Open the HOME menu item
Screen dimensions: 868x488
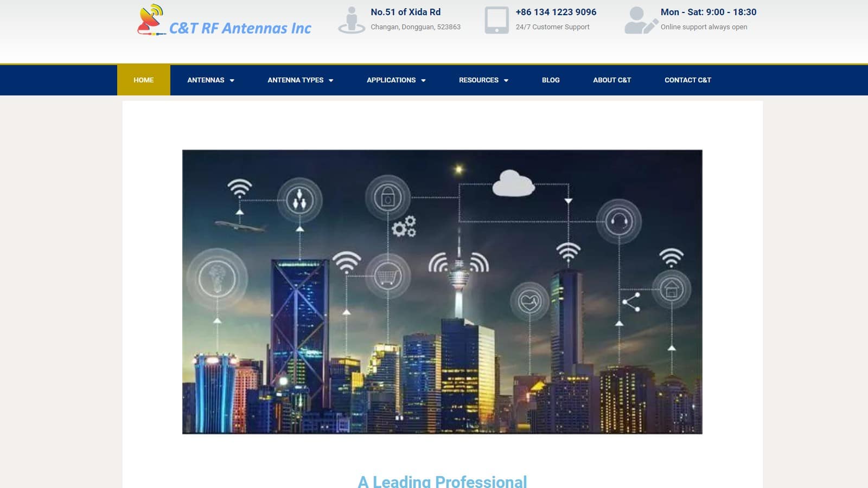[144, 80]
